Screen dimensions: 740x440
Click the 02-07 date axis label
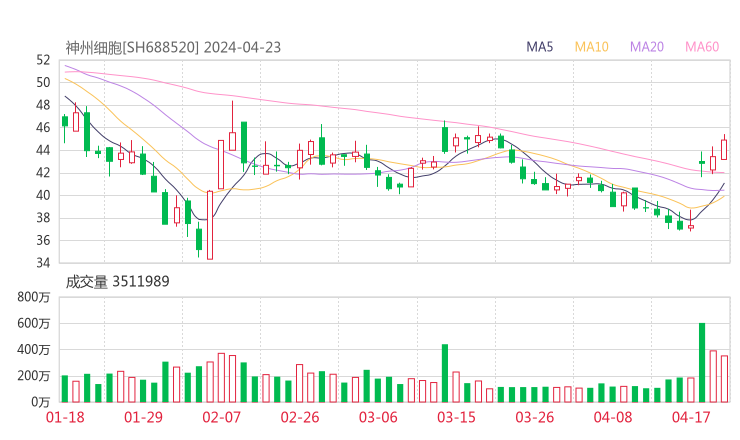click(x=221, y=417)
